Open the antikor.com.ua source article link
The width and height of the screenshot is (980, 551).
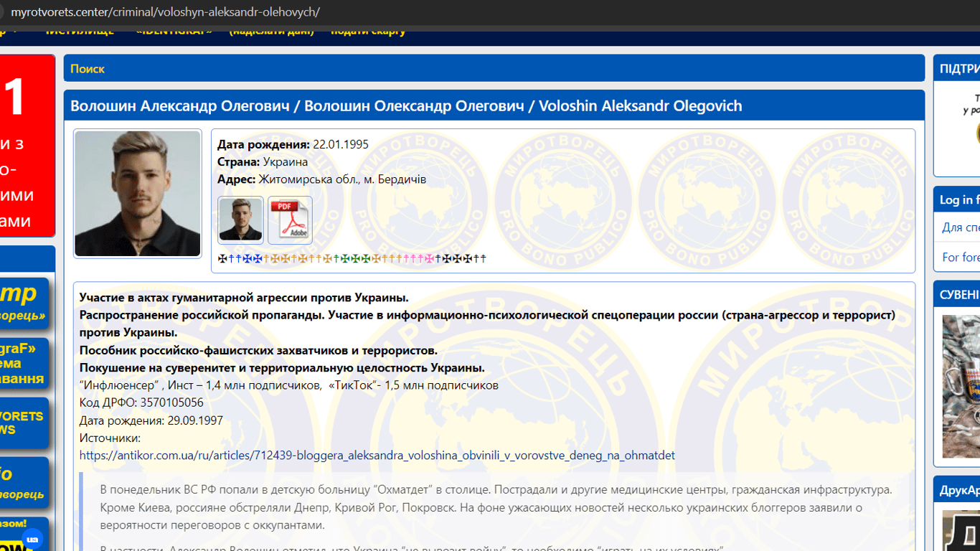pos(377,455)
